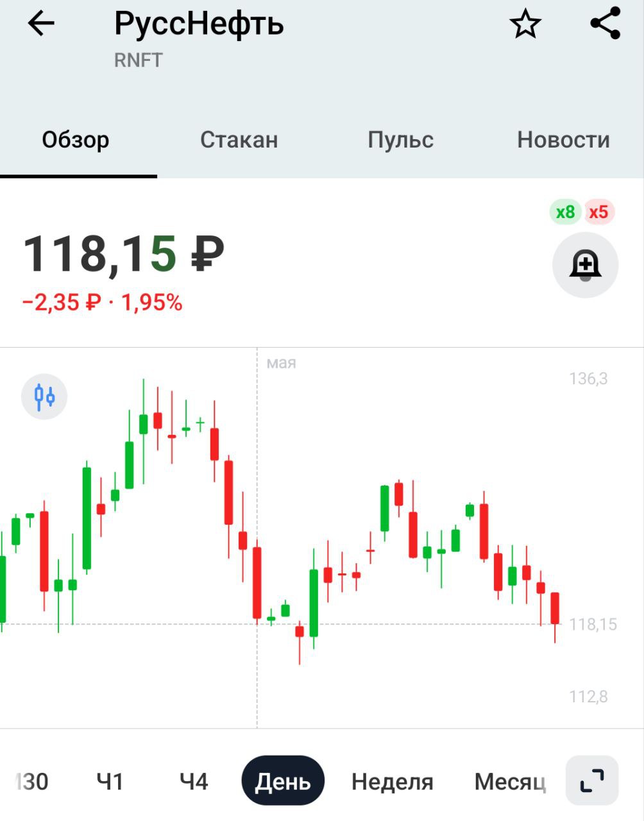Add РуссНефть to favorites with star
This screenshot has width=644, height=821.
(525, 24)
